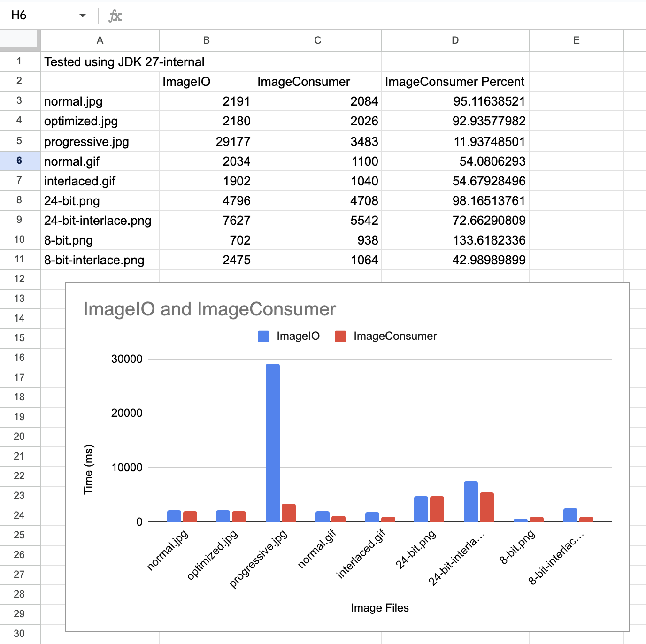Open the Name Box dropdown arrow
The height and width of the screenshot is (644, 646).
(83, 15)
